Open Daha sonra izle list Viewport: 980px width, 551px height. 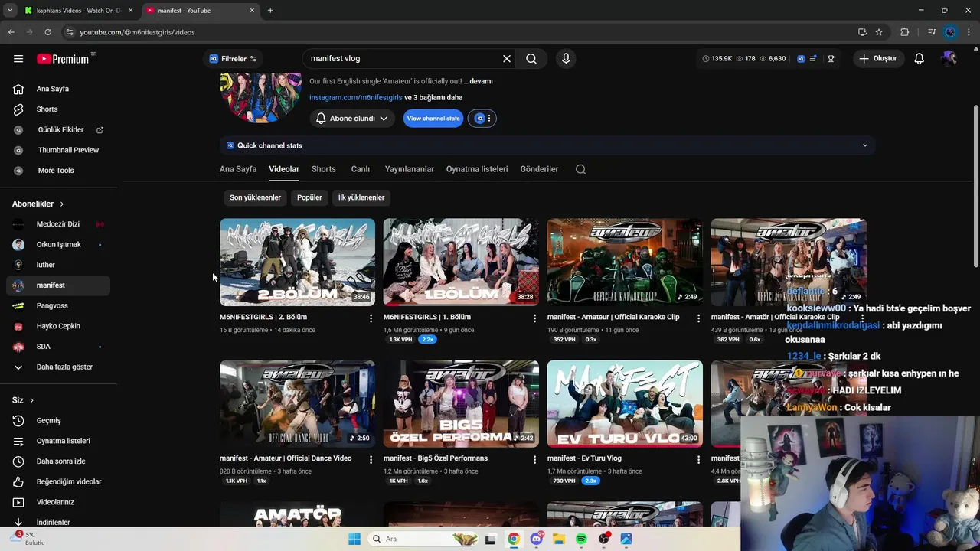58,461
